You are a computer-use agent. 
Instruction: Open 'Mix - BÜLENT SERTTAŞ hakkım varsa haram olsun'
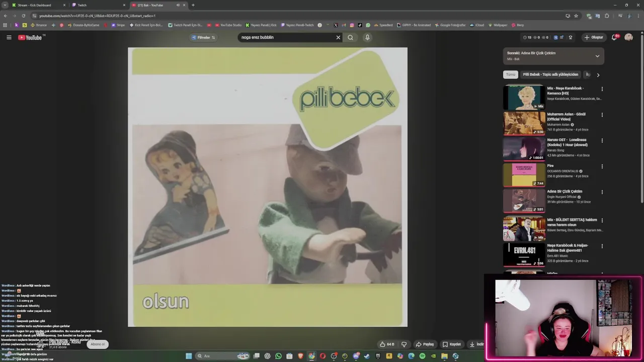(x=572, y=222)
